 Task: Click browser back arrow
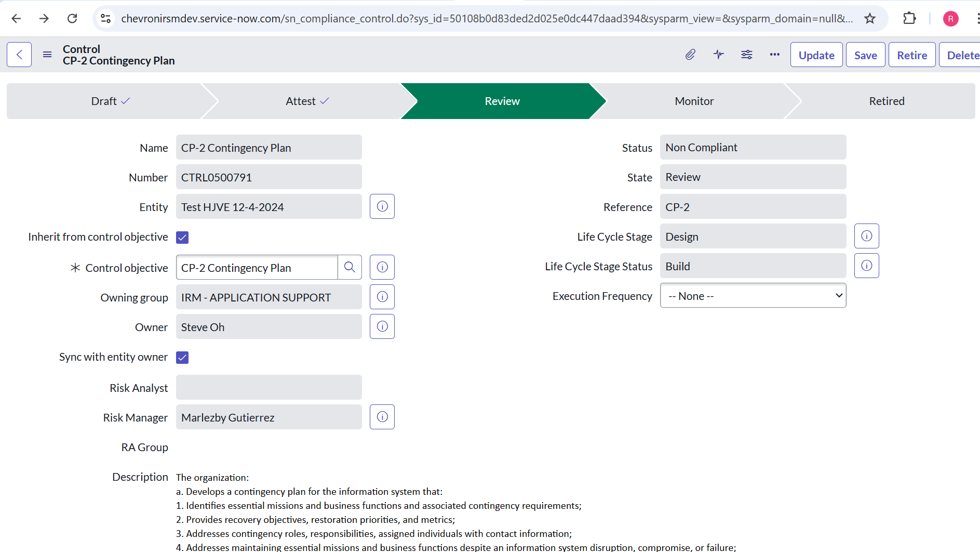(x=16, y=19)
